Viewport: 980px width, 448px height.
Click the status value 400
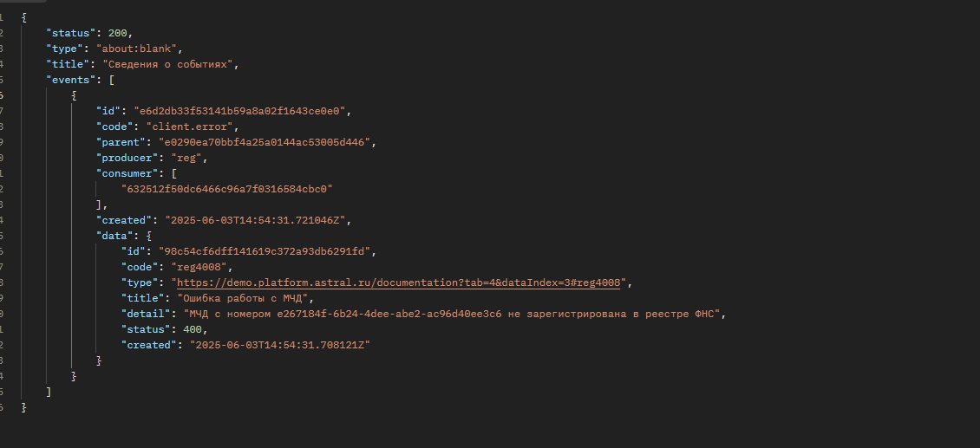coord(194,329)
